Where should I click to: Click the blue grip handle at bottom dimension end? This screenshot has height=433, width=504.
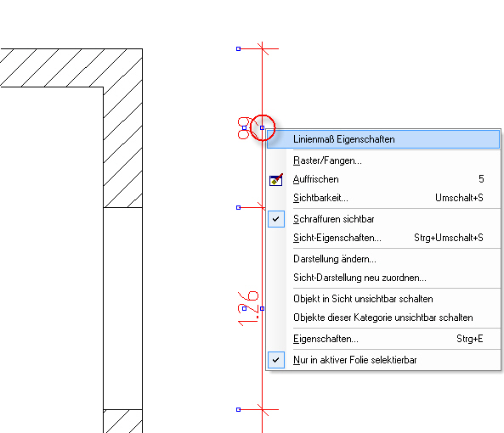pos(238,409)
